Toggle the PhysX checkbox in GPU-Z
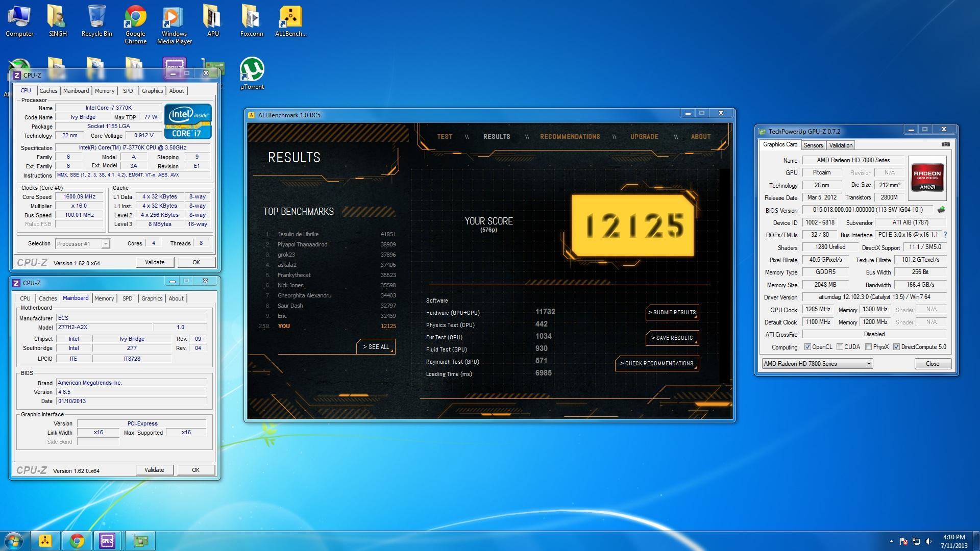The image size is (980, 551). point(868,347)
